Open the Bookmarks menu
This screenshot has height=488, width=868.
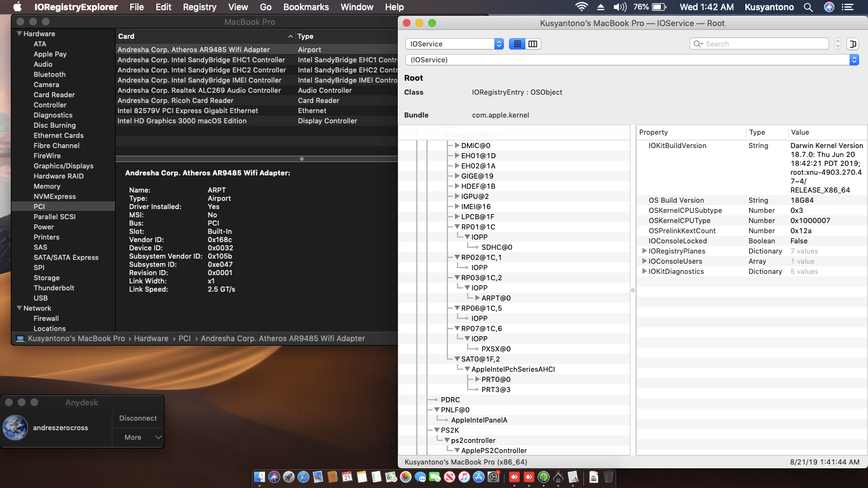(x=306, y=7)
